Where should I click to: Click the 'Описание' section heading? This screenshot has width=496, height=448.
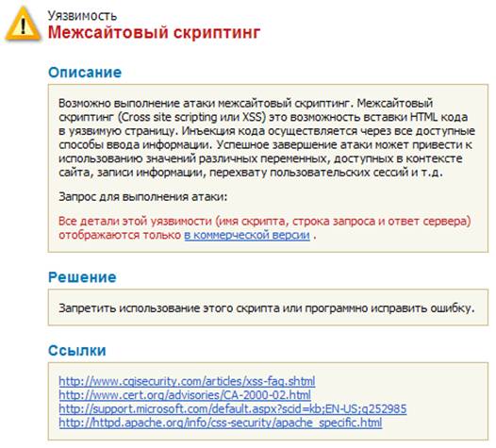point(85,73)
